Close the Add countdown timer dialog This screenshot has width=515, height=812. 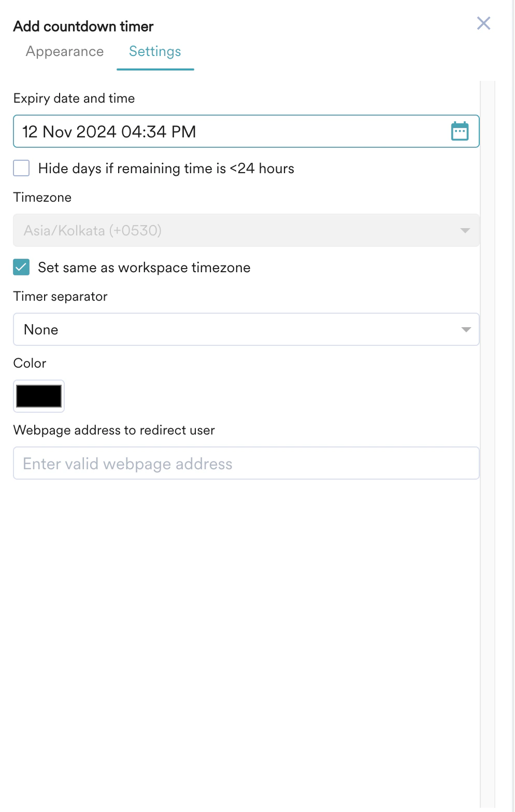click(483, 23)
